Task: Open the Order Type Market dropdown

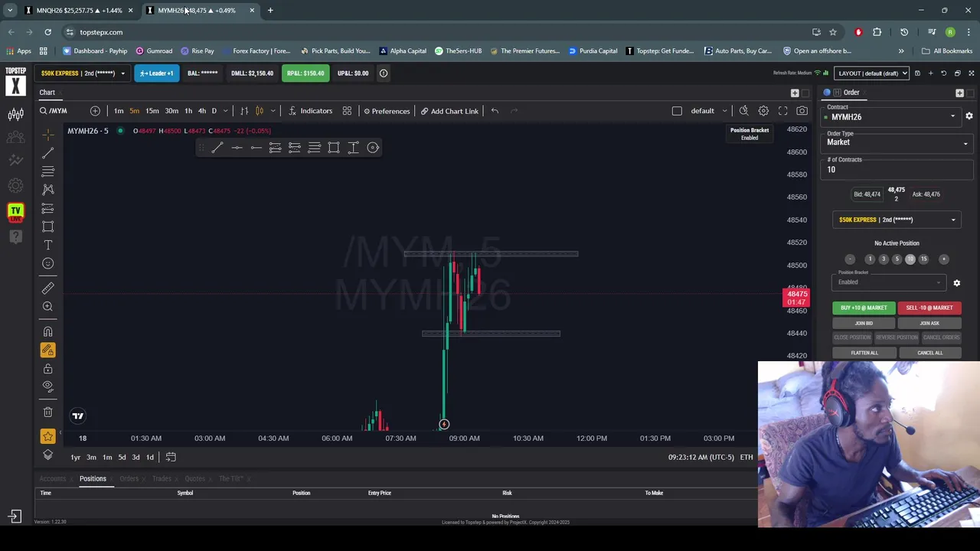Action: pyautogui.click(x=897, y=142)
